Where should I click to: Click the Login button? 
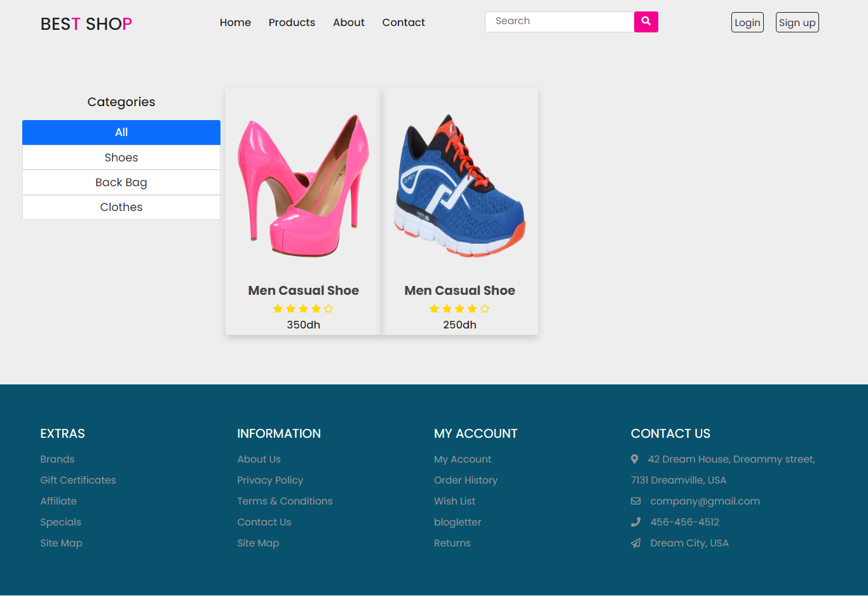(747, 22)
